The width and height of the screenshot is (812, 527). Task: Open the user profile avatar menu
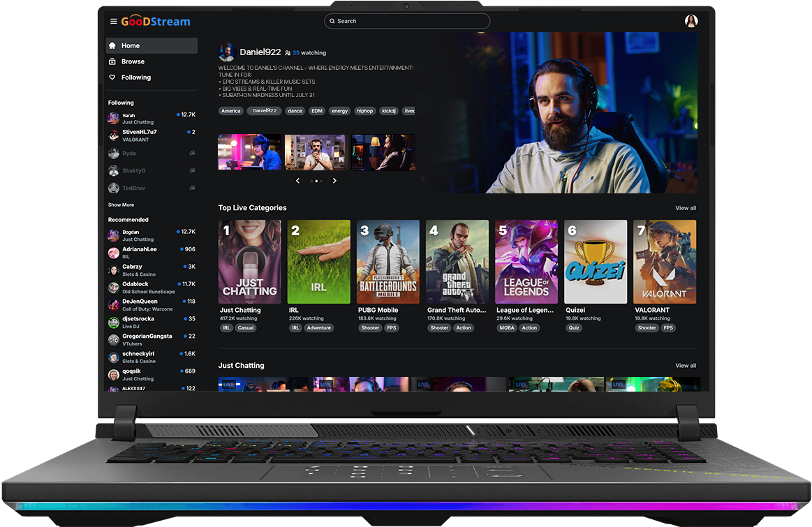pos(691,21)
